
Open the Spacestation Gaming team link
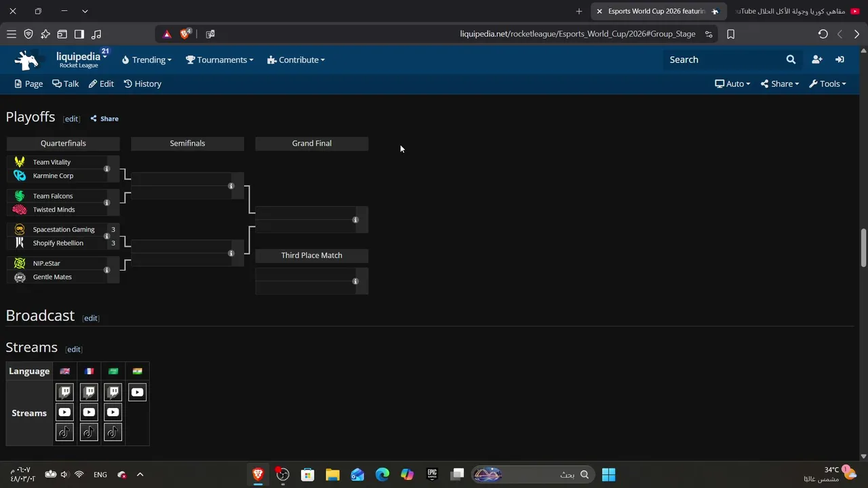64,229
